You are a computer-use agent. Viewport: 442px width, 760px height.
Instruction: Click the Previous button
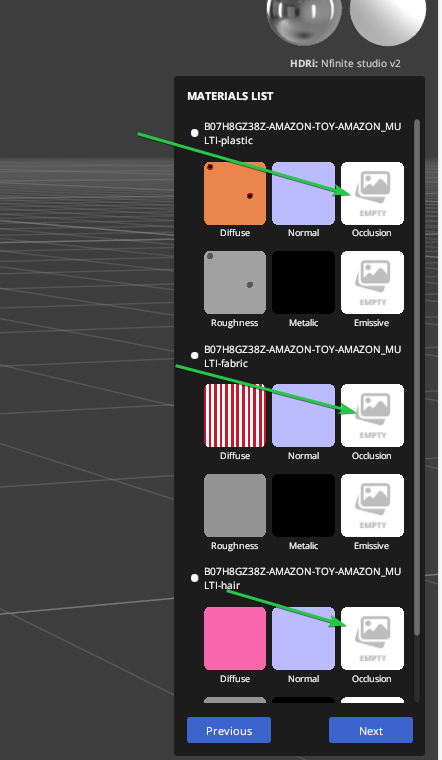point(229,730)
